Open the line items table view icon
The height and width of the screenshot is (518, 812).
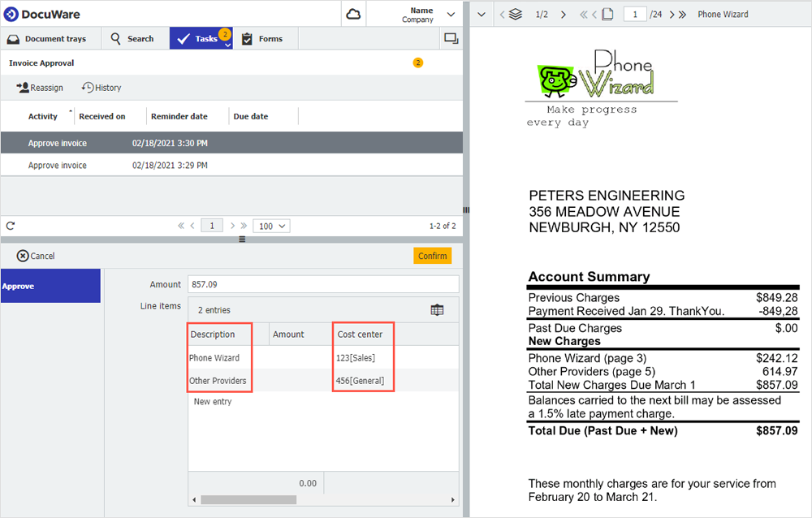437,309
